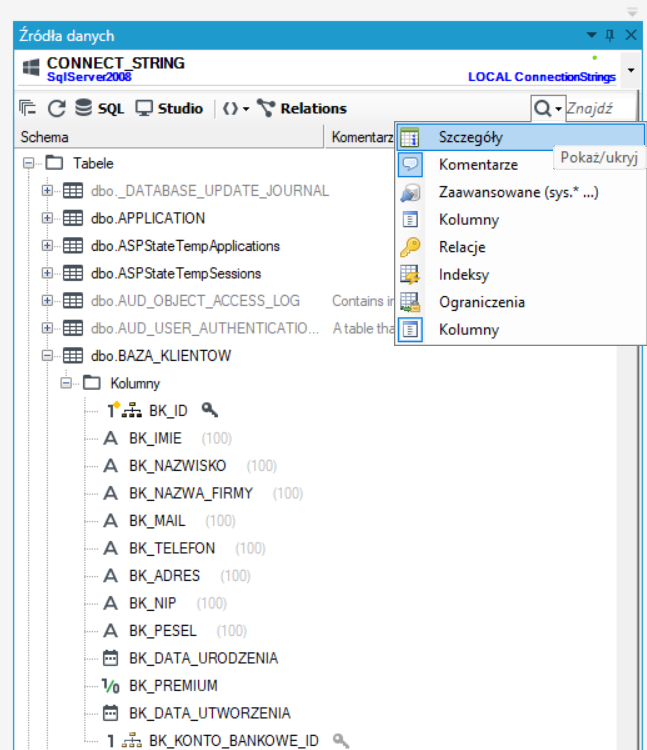Open the SQL editor button
The width and height of the screenshot is (647, 750).
tap(99, 108)
